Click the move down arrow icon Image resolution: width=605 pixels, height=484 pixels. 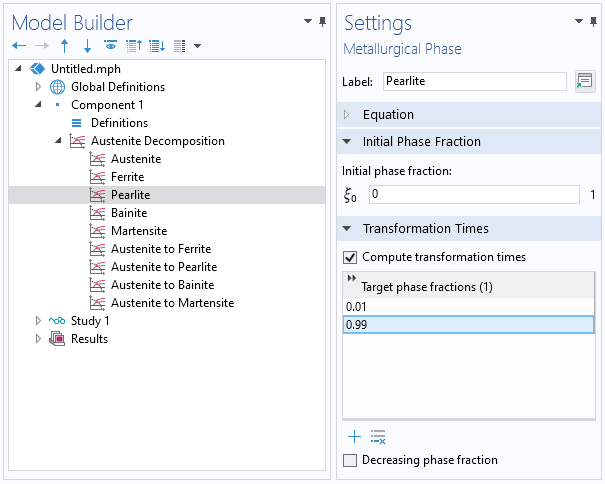87,46
